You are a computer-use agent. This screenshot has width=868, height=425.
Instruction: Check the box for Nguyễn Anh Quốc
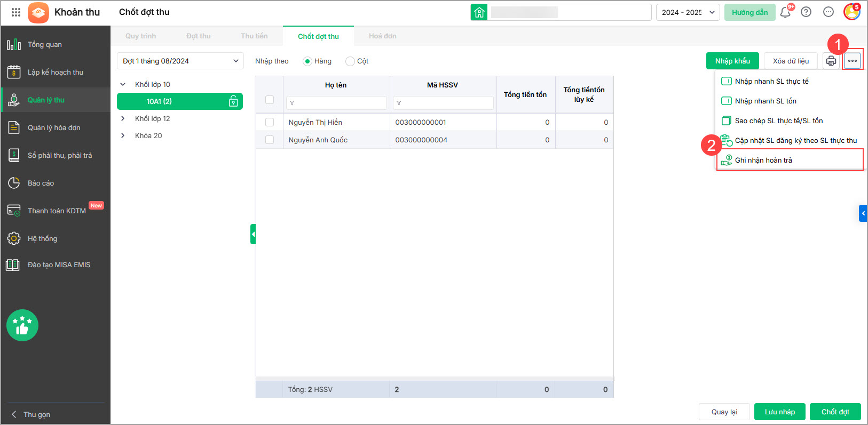pos(270,140)
